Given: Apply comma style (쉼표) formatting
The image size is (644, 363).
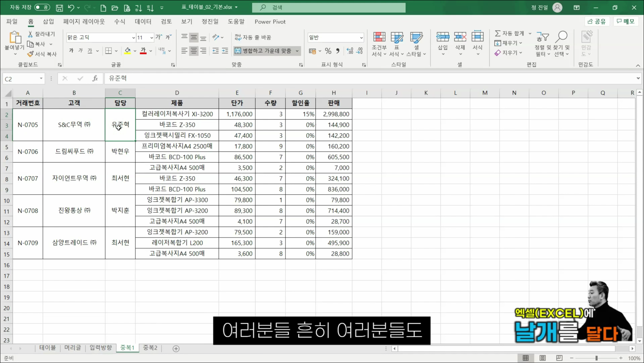Looking at the screenshot, I should (x=337, y=51).
